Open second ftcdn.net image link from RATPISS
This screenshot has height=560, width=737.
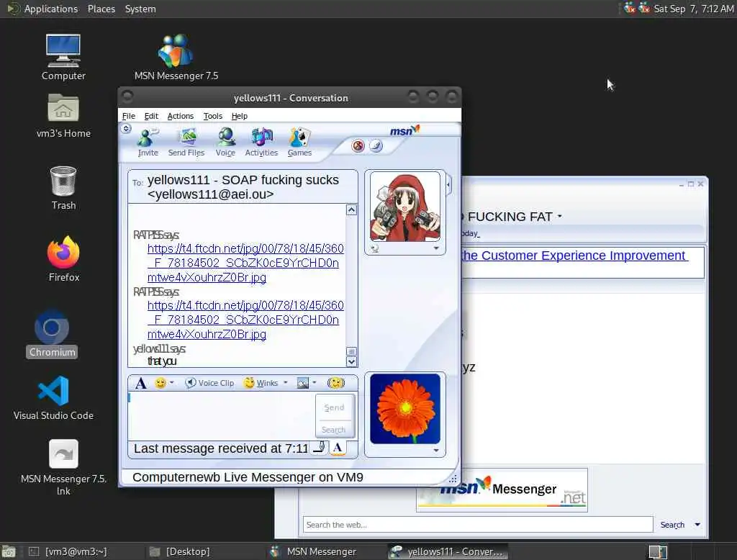[245, 320]
